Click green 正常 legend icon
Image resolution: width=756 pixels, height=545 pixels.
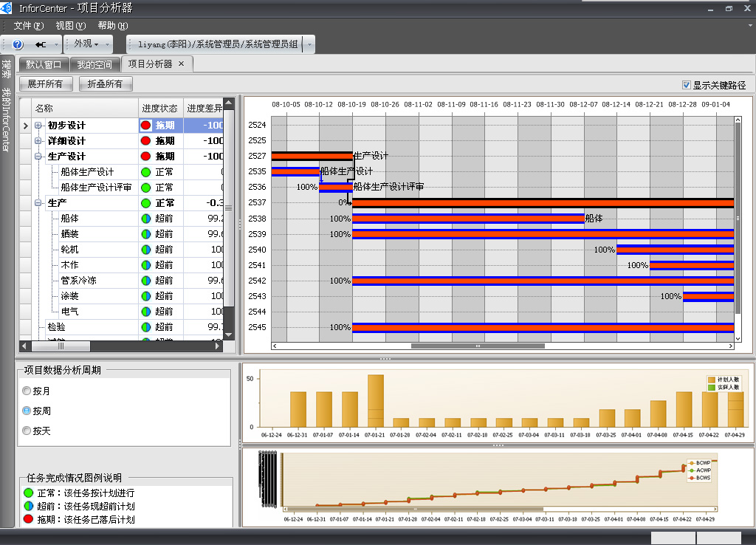(x=29, y=493)
